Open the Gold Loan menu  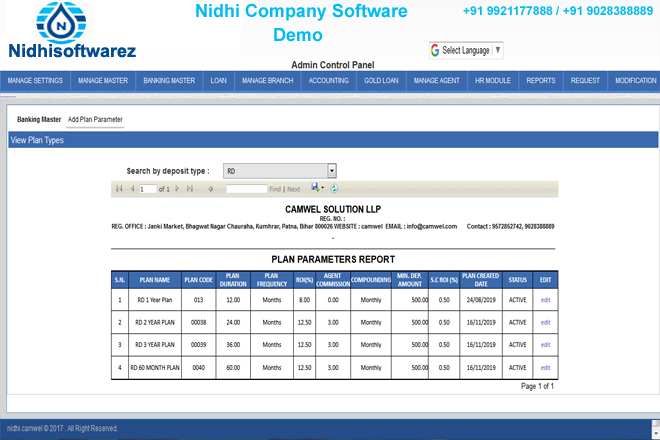coord(381,80)
